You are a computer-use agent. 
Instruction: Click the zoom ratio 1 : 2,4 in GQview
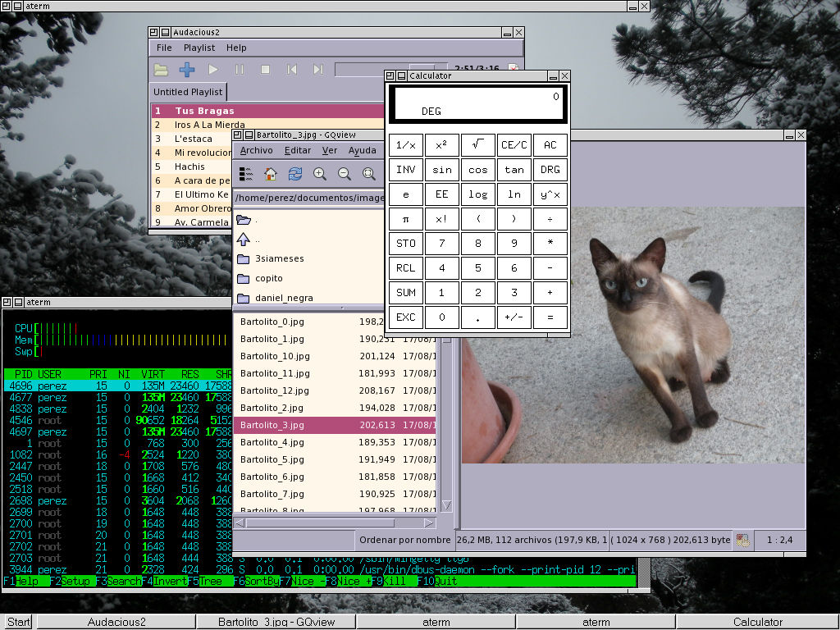tap(779, 540)
